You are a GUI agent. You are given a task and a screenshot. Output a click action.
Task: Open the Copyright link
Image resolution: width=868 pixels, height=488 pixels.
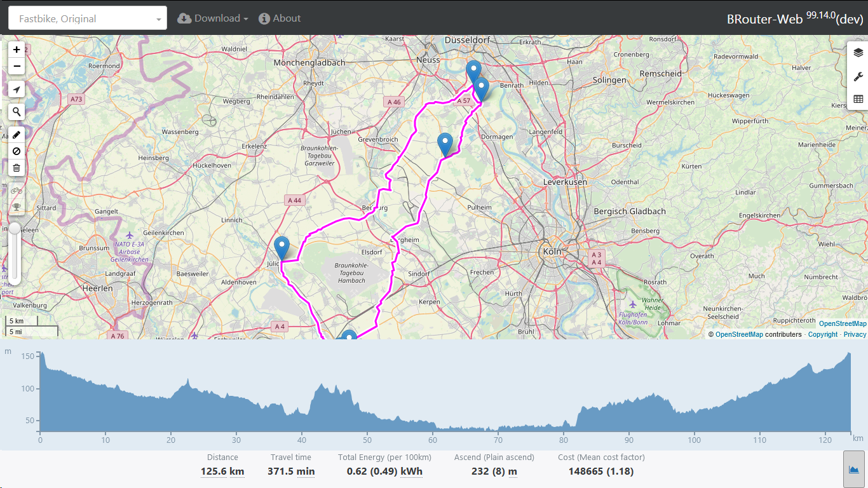pos(823,334)
